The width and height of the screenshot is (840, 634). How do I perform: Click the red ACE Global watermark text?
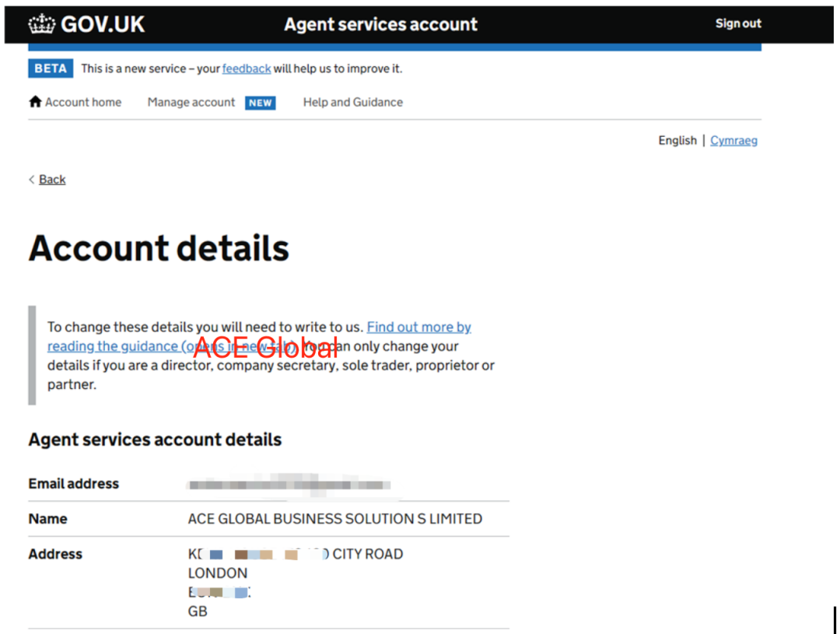tap(265, 347)
